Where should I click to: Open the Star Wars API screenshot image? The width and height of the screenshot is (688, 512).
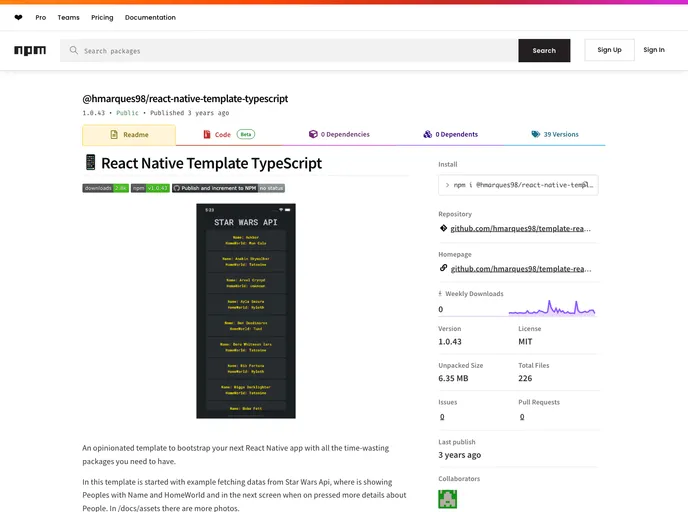(246, 311)
